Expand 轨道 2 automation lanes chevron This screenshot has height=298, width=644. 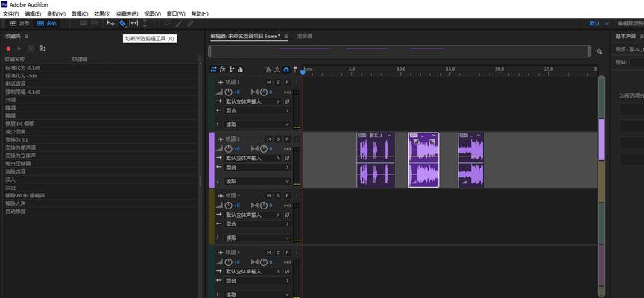(x=218, y=181)
